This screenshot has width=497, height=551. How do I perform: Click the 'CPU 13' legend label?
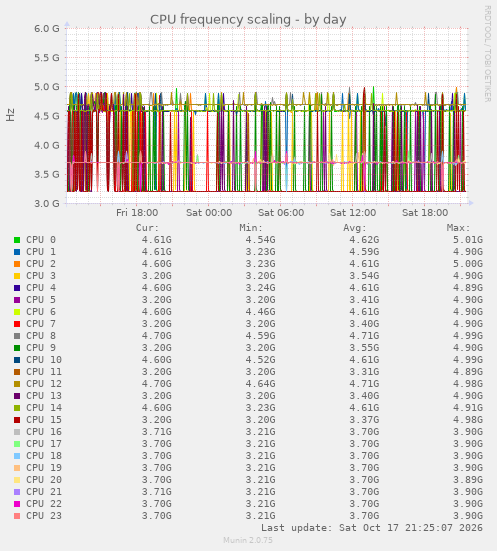pyautogui.click(x=44, y=396)
